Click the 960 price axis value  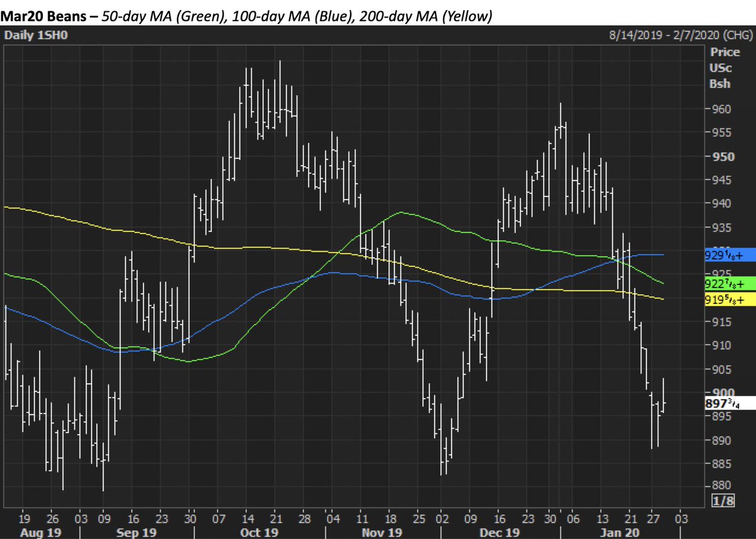pyautogui.click(x=721, y=109)
